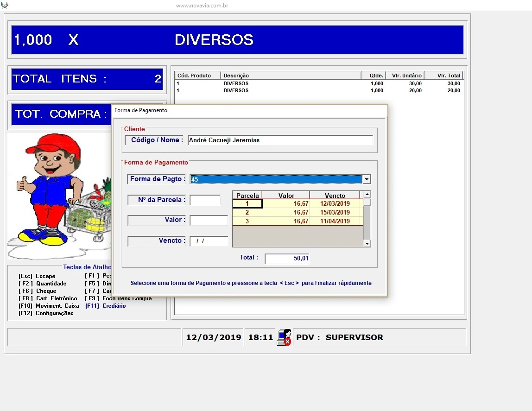Click the PDV computer status icon
The height and width of the screenshot is (411, 532).
284,337
